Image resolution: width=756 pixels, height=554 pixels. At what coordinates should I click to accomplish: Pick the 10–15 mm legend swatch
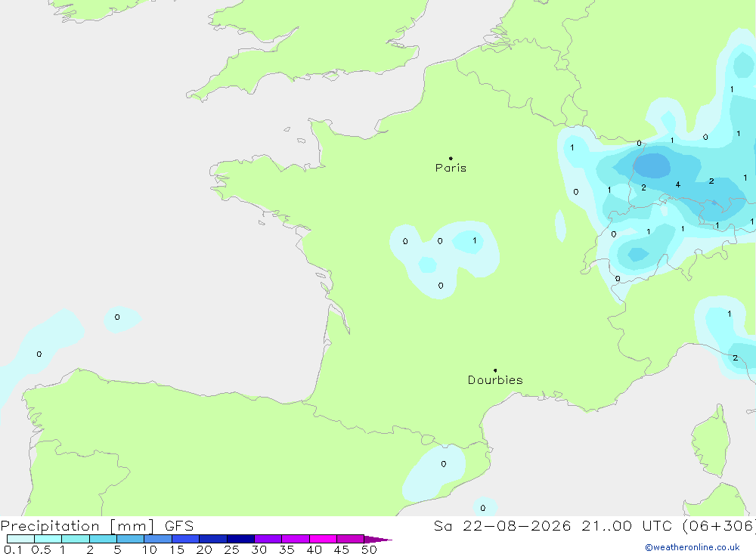click(x=158, y=539)
